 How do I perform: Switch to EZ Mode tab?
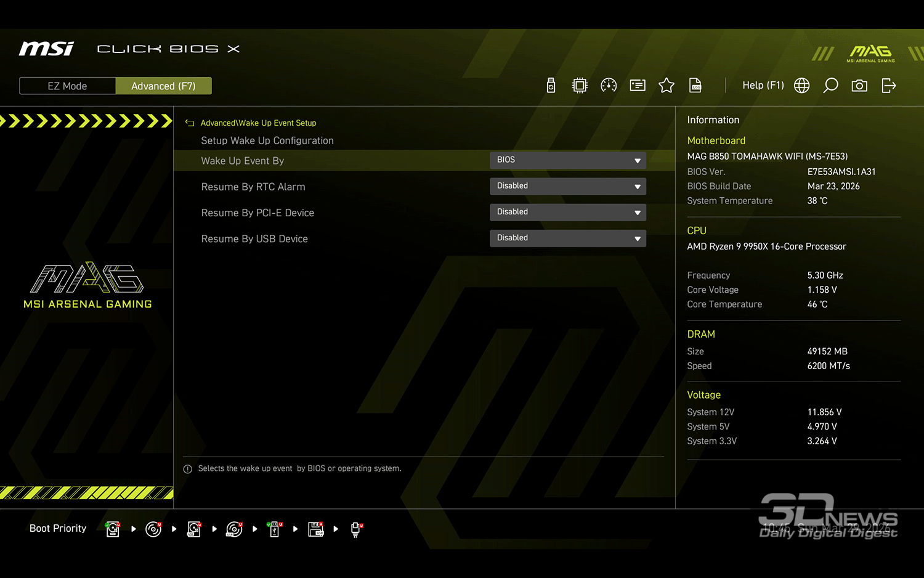click(67, 86)
